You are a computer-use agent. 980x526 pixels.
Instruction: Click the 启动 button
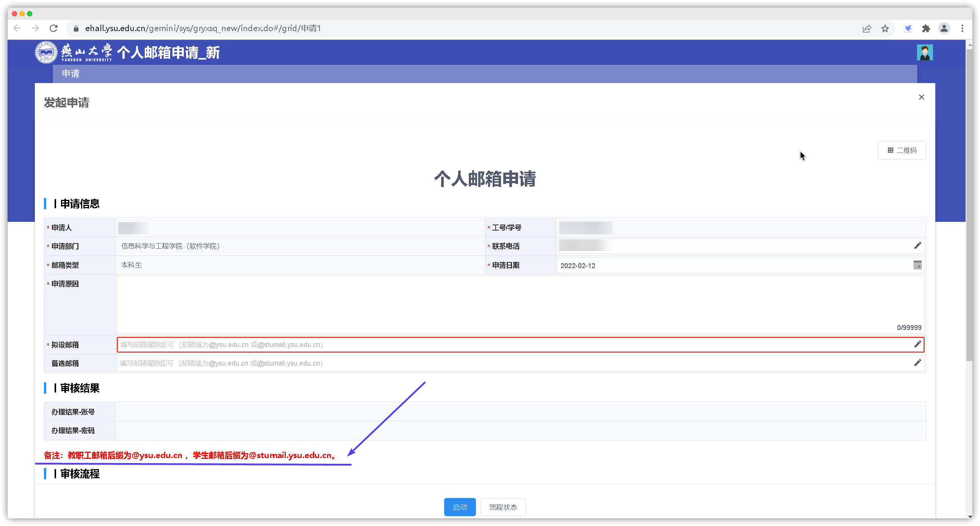[460, 507]
